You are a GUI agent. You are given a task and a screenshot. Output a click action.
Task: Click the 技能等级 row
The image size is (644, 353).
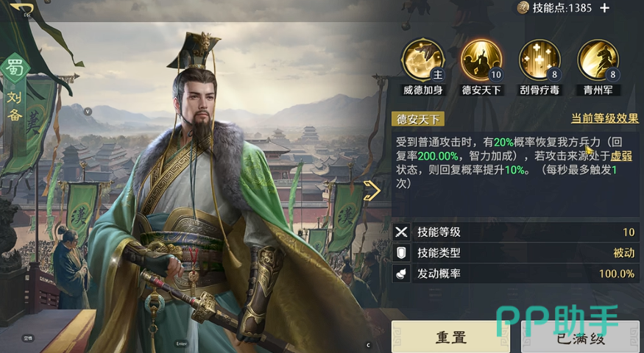pos(515,232)
